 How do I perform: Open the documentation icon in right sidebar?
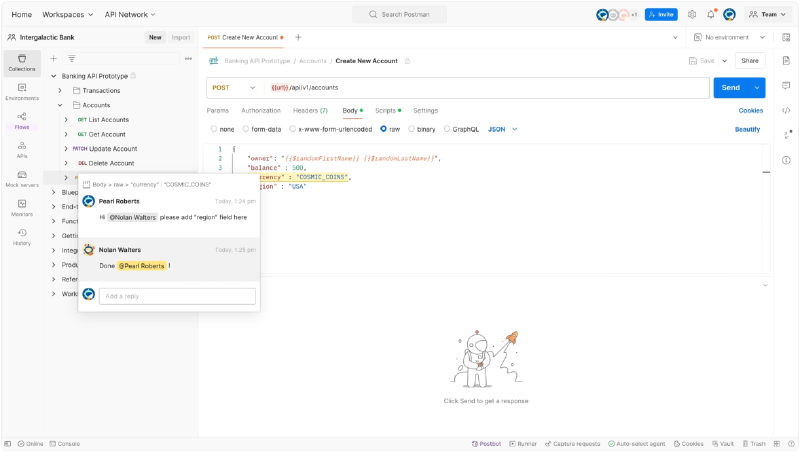click(786, 61)
